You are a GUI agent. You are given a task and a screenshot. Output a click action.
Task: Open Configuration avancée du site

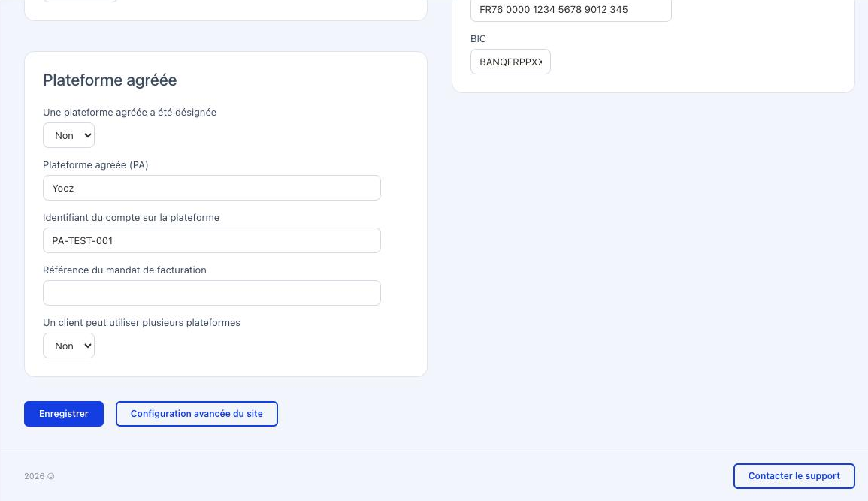click(x=196, y=414)
